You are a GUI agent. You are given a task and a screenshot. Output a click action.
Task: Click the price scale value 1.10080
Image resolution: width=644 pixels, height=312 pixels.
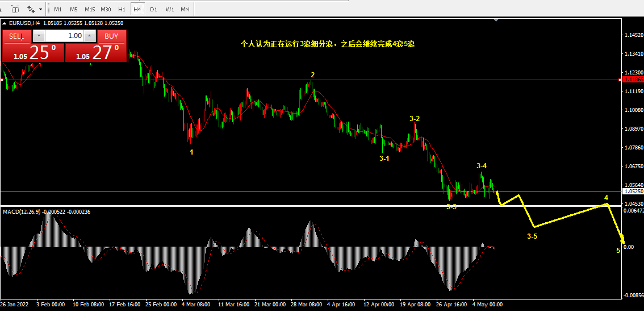[x=634, y=110]
